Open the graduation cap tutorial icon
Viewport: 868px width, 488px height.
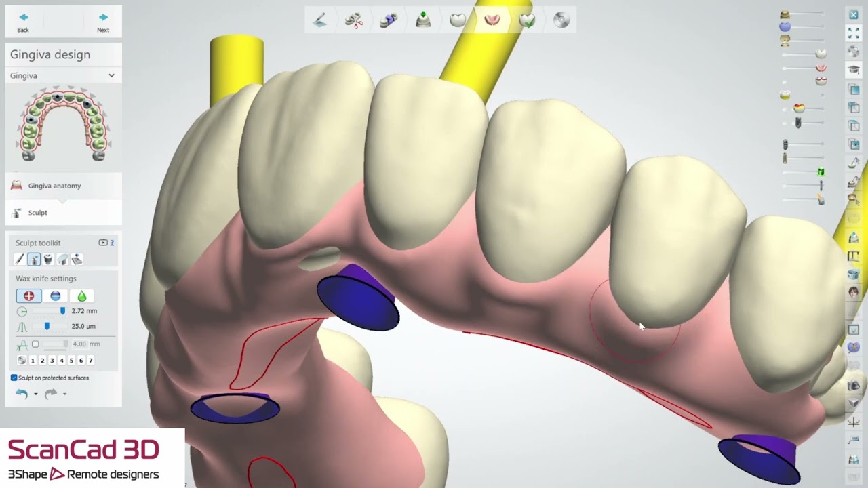tap(854, 69)
